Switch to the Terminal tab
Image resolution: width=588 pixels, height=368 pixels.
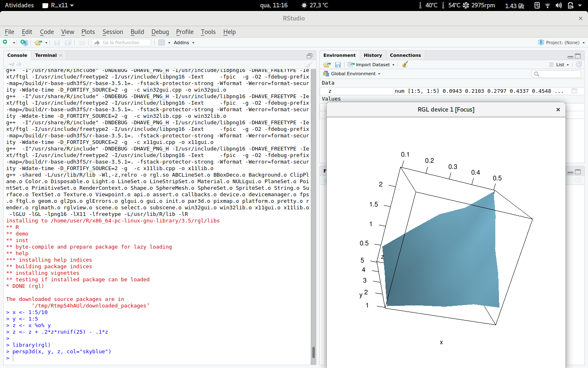click(46, 55)
